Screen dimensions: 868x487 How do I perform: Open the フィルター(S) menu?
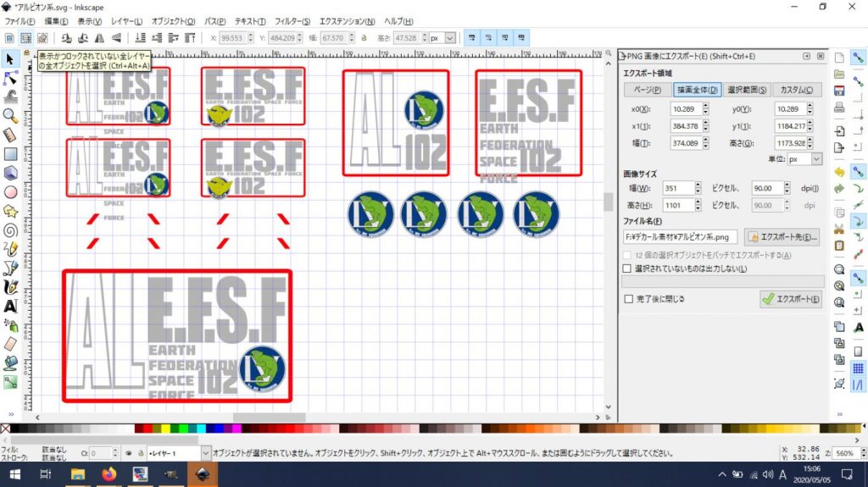click(x=292, y=21)
